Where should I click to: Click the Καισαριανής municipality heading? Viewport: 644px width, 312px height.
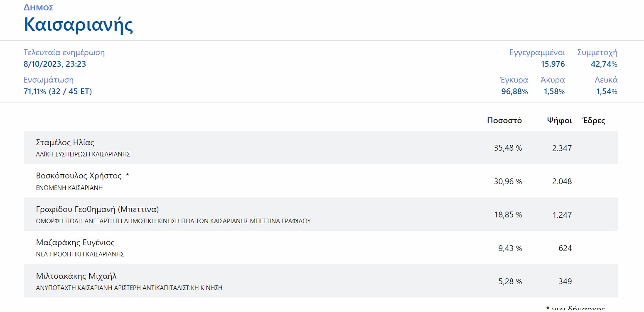[x=79, y=24]
